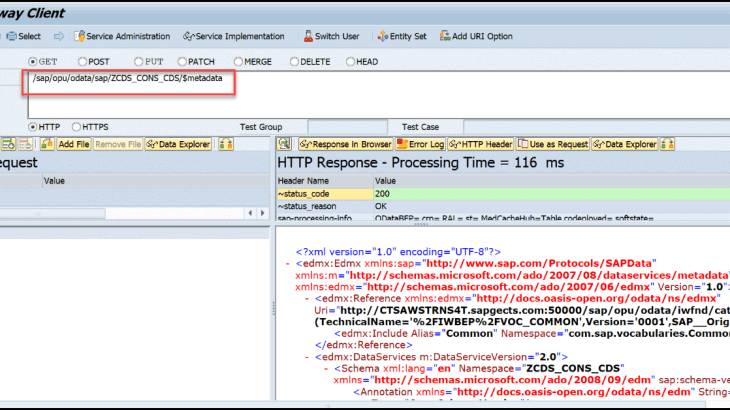The image size is (730, 410).
Task: Select the PATCH method radio button
Action: tap(182, 61)
